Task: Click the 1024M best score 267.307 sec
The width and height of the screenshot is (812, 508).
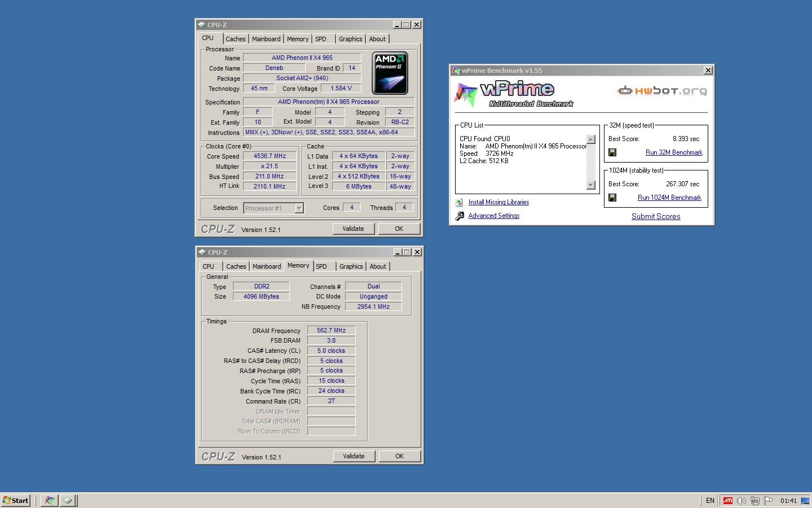Action: click(682, 184)
